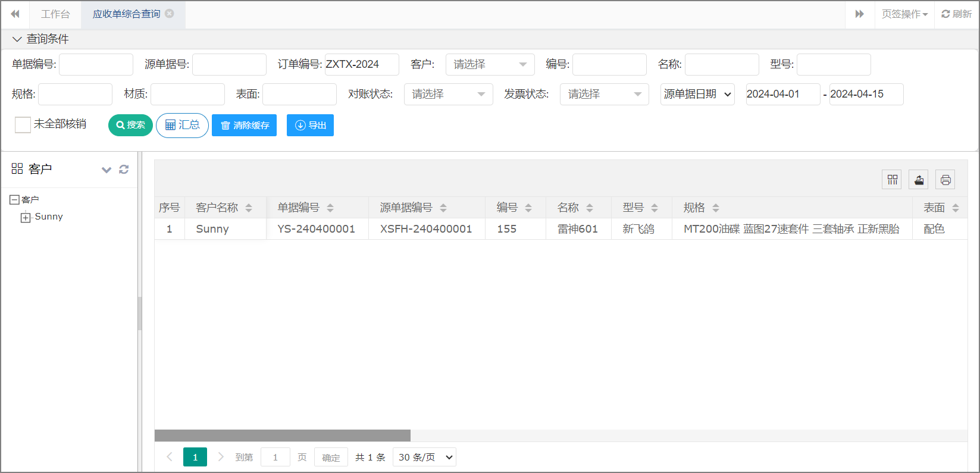Collapse customer panel with chevron icon
Viewport: 980px width, 473px height.
[x=107, y=170]
